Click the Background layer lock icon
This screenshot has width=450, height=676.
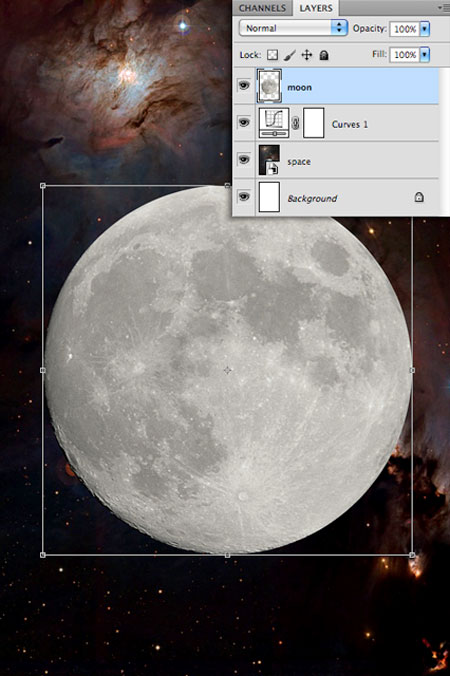coord(419,197)
